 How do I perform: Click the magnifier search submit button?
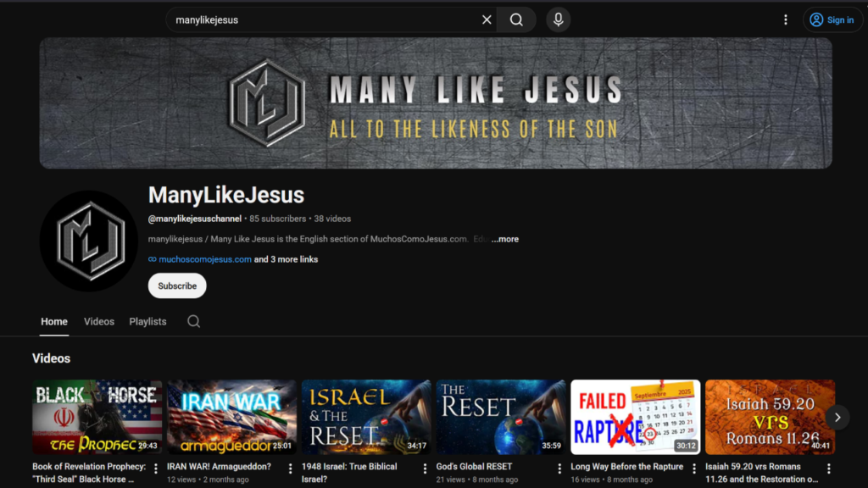[x=516, y=20]
